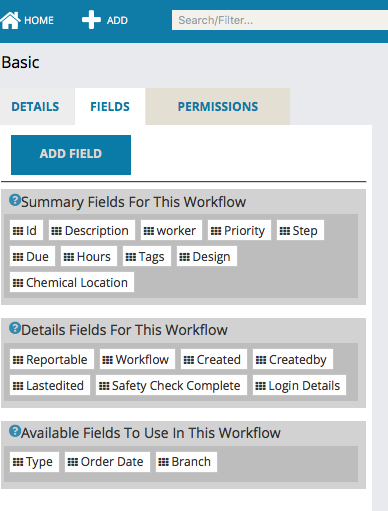The height and width of the screenshot is (511, 388).
Task: Select the Fields tab
Action: coord(110,107)
